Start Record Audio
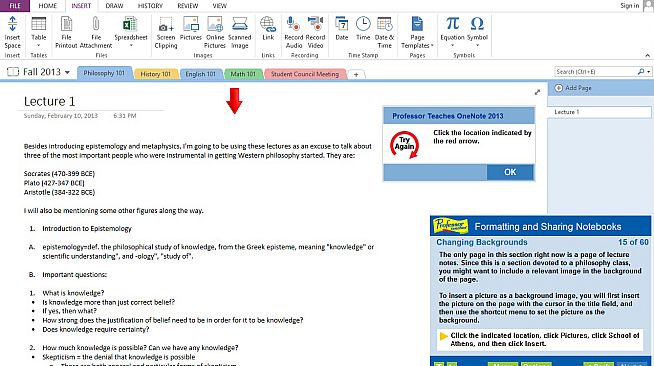 click(x=294, y=33)
